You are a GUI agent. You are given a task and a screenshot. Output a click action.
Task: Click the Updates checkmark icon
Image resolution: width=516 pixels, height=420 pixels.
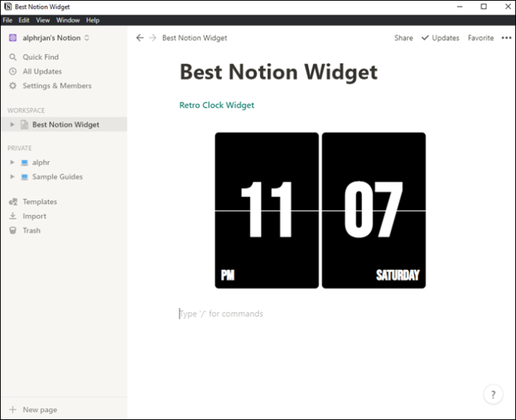pyautogui.click(x=426, y=38)
